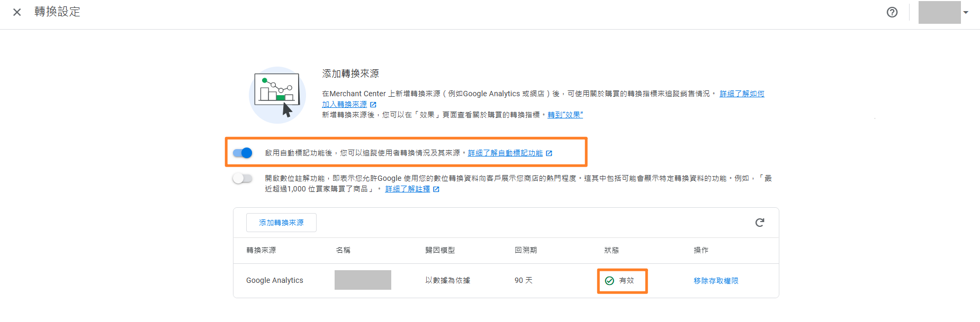Open the help question mark icon
The image size is (980, 322).
tap(892, 12)
